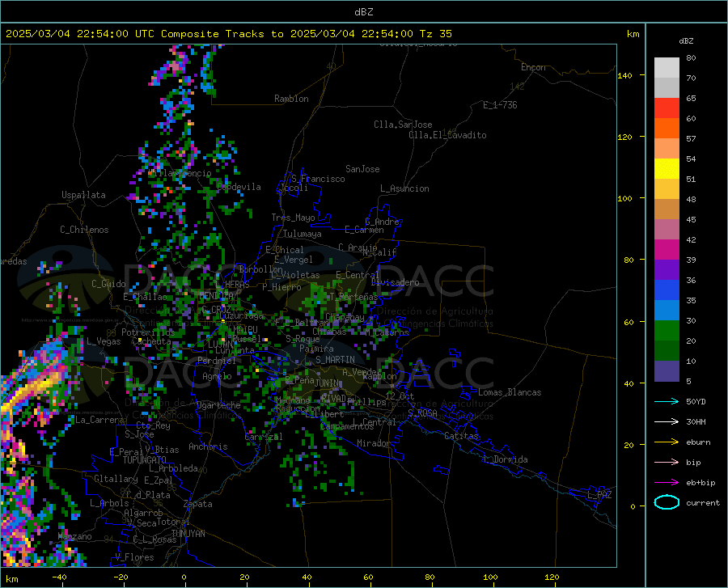Click the dBZ title at top center

363,12
